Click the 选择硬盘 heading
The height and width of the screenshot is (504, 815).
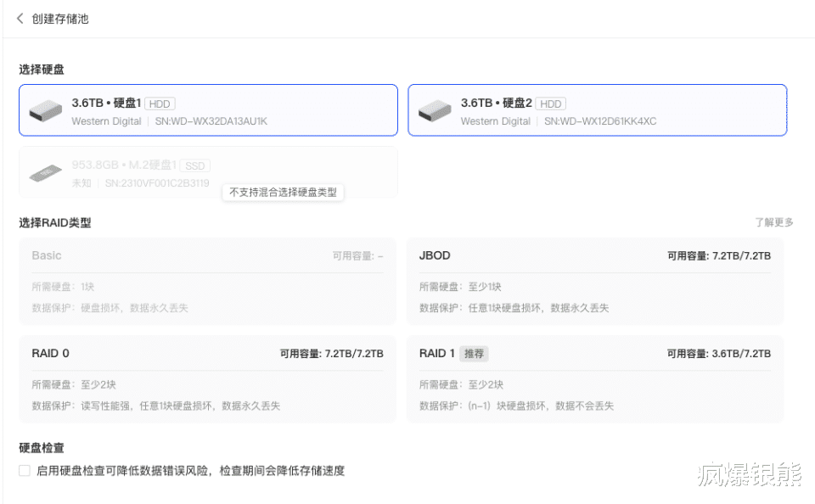pyautogui.click(x=42, y=69)
